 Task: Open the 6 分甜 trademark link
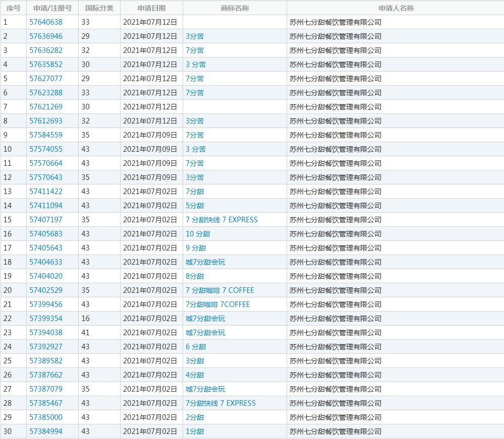pos(196,347)
